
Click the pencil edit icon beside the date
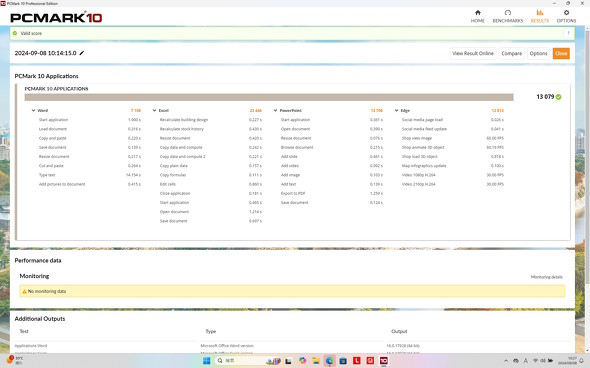(82, 53)
